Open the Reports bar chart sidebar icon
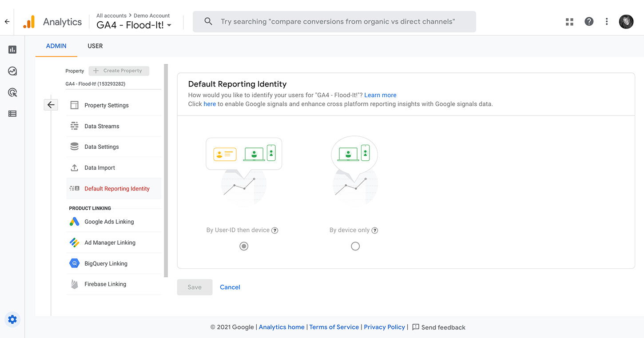644x338 pixels. [12, 50]
